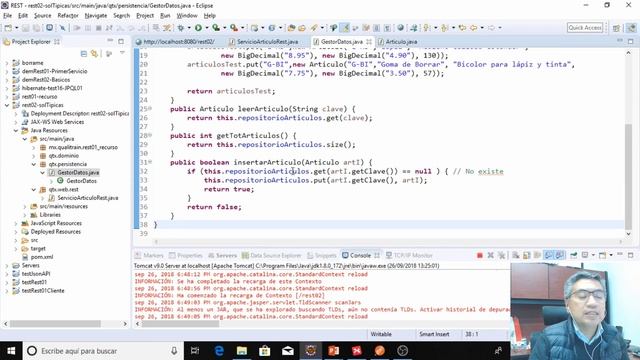Open the Source menu

(x=42, y=16)
